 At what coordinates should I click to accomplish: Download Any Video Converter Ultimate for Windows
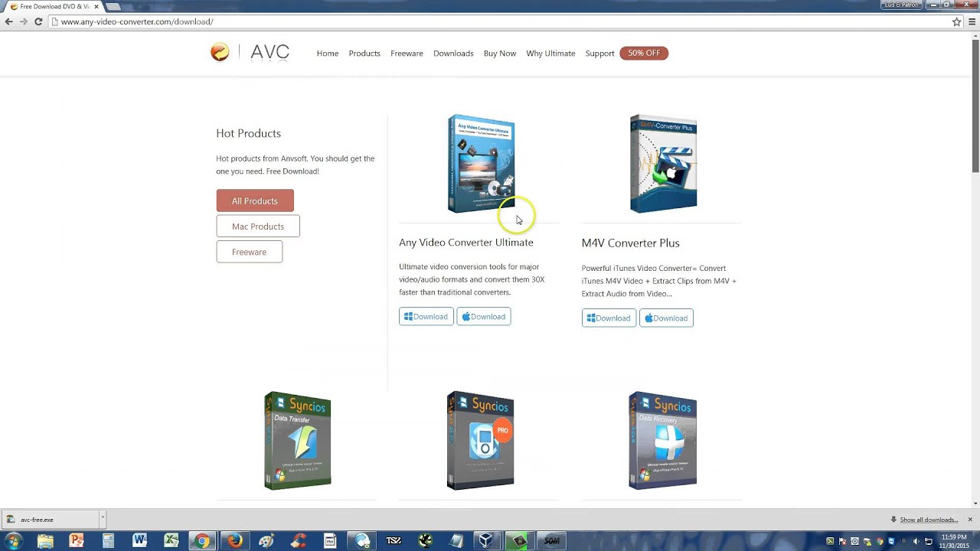pos(426,317)
